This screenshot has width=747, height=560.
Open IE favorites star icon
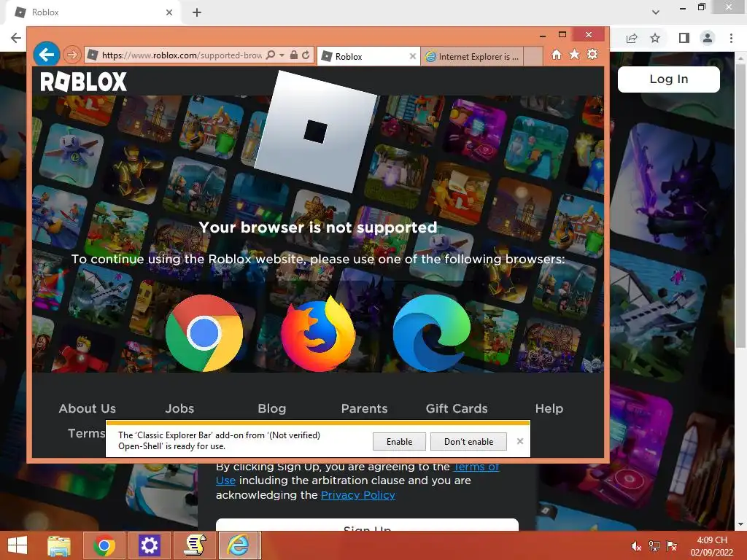click(575, 54)
